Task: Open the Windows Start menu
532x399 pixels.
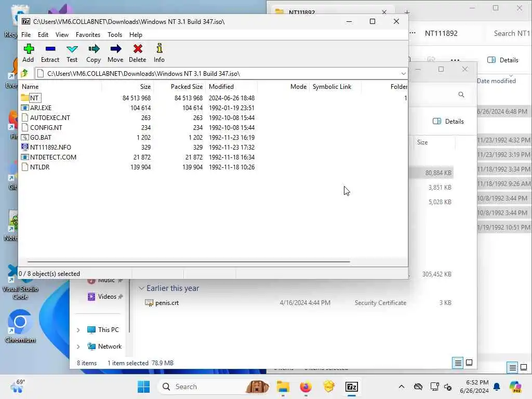Action: pos(143,387)
